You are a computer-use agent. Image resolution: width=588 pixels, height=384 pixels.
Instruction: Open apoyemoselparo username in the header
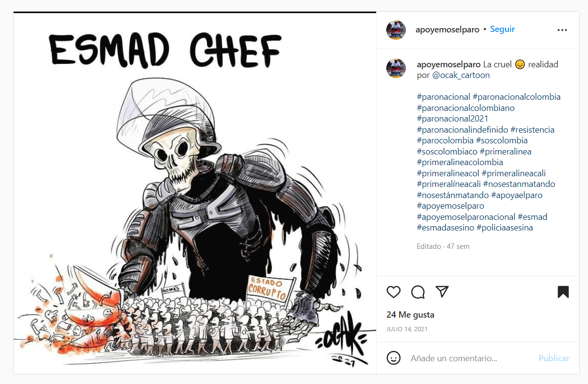[x=447, y=30]
